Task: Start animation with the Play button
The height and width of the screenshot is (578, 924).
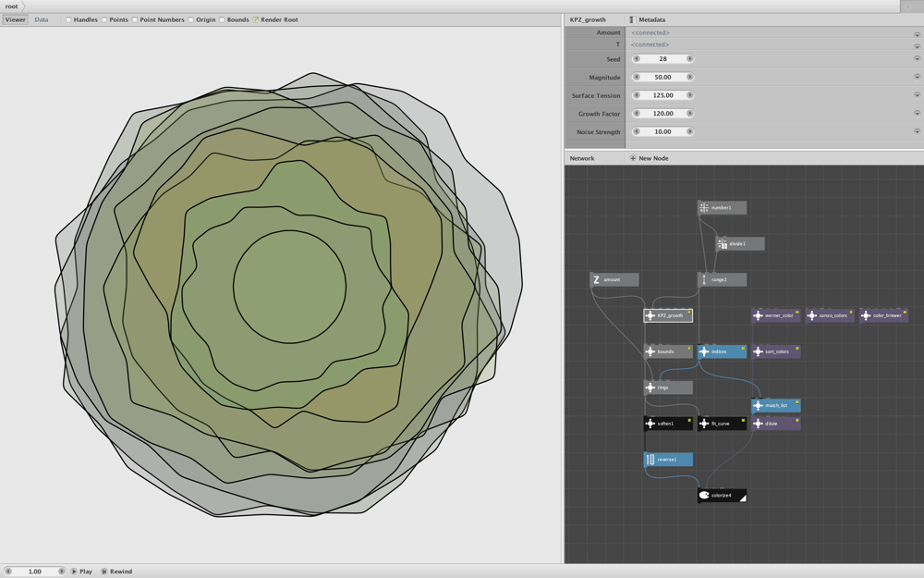Action: point(81,572)
